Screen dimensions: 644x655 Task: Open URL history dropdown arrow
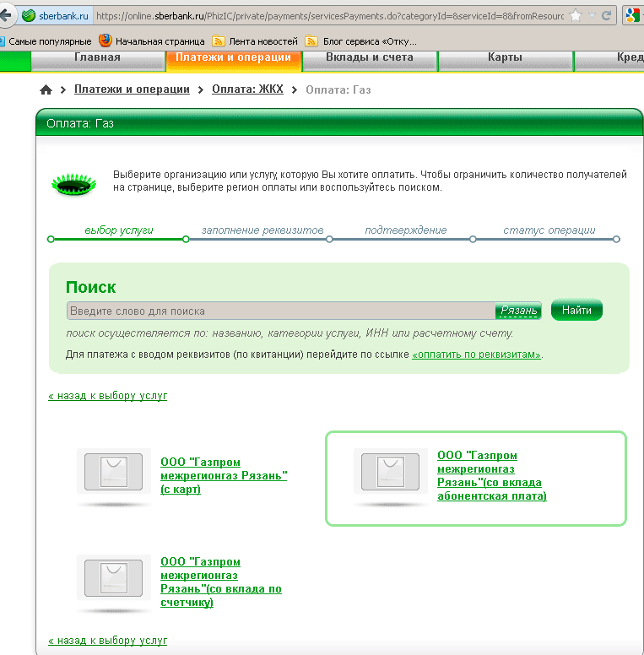[592, 16]
